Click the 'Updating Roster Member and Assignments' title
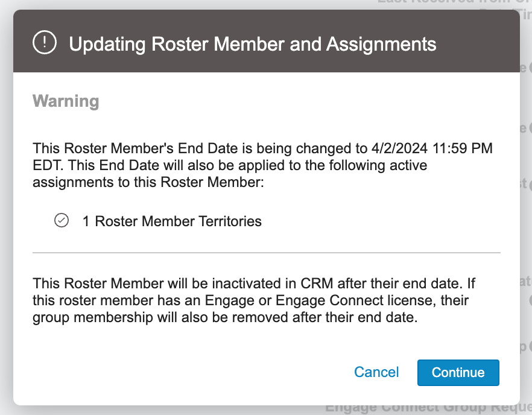Image resolution: width=532 pixels, height=415 pixels. [x=252, y=44]
